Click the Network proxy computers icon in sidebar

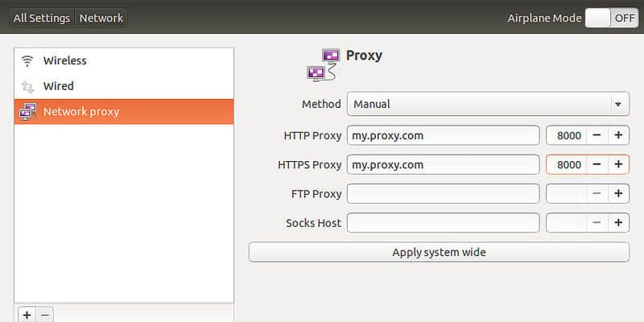(x=27, y=112)
